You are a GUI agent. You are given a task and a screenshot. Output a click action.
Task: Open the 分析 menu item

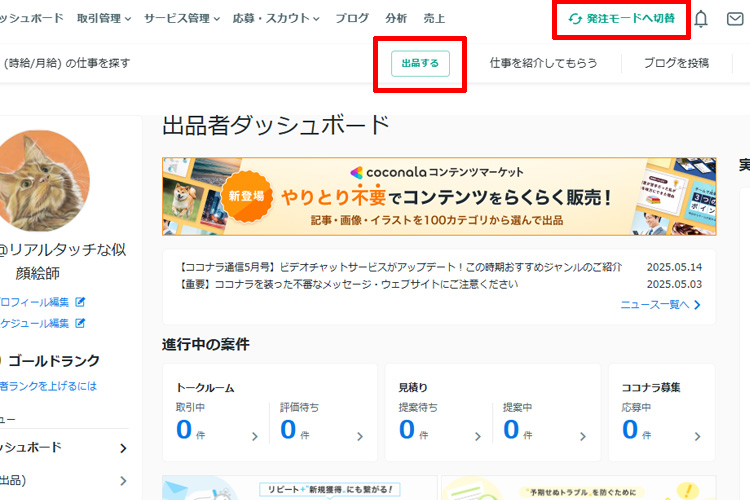396,18
